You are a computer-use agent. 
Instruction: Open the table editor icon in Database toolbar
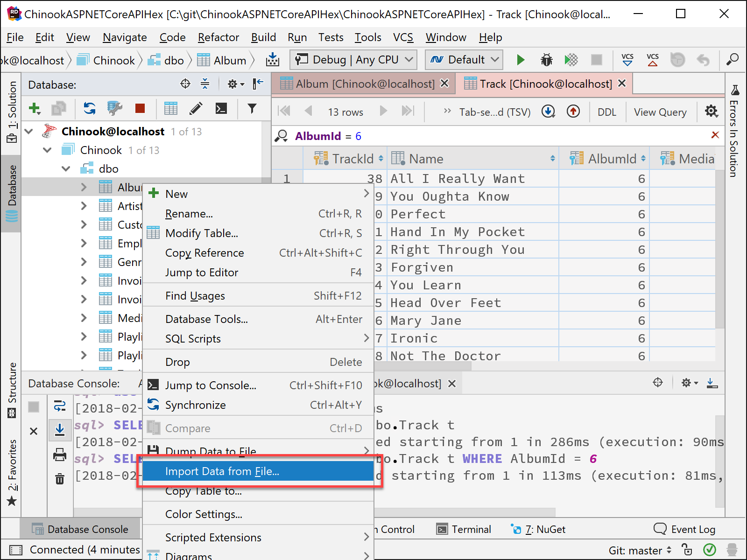[171, 109]
